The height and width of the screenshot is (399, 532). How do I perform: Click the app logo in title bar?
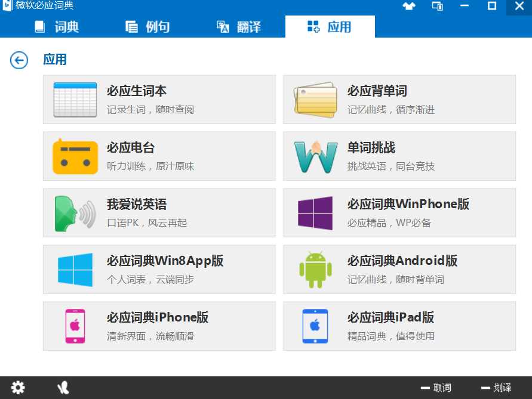pyautogui.click(x=7, y=5)
